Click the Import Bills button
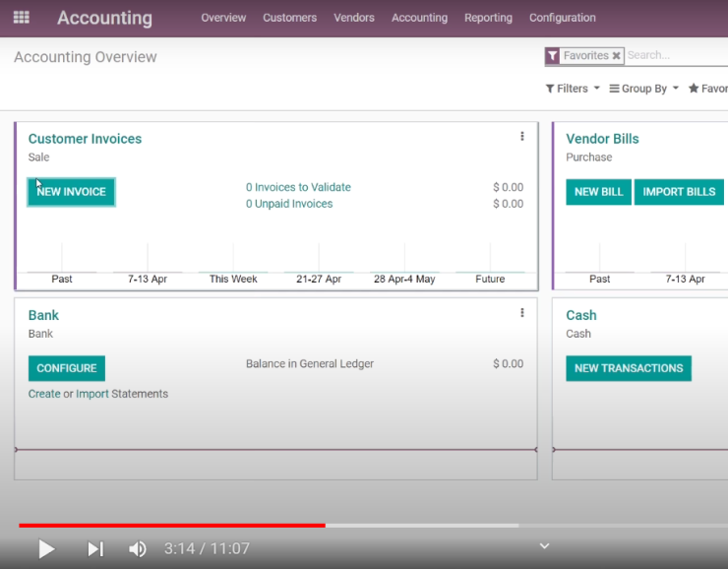Image resolution: width=728 pixels, height=569 pixels. [679, 192]
